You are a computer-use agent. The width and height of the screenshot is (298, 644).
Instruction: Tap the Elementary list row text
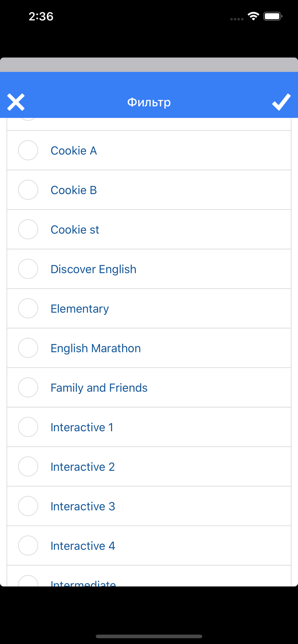(80, 309)
